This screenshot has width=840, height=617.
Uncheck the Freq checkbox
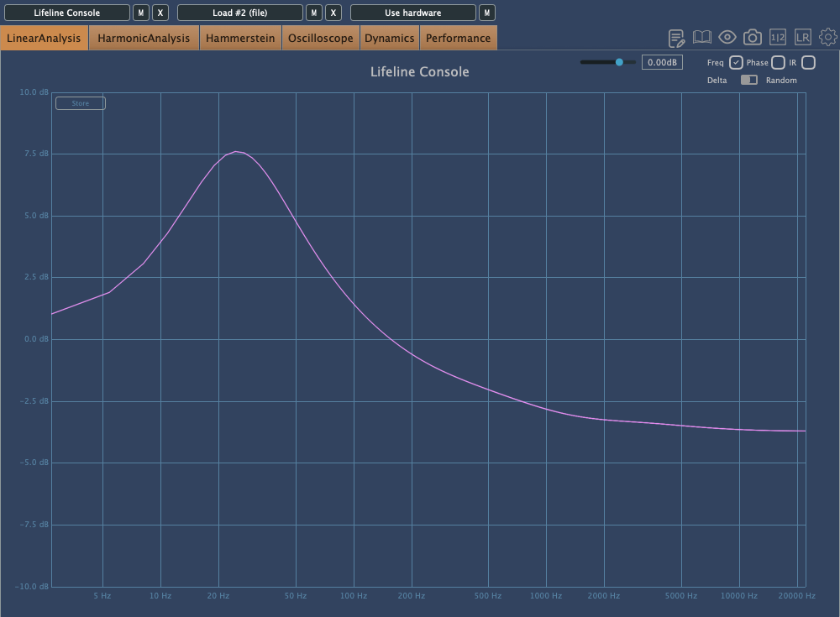pos(736,62)
